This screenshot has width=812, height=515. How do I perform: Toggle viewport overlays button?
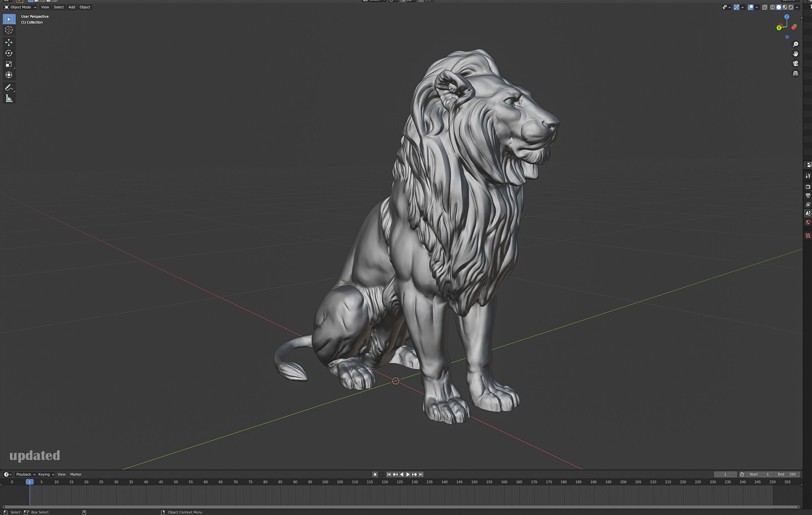pyautogui.click(x=751, y=7)
